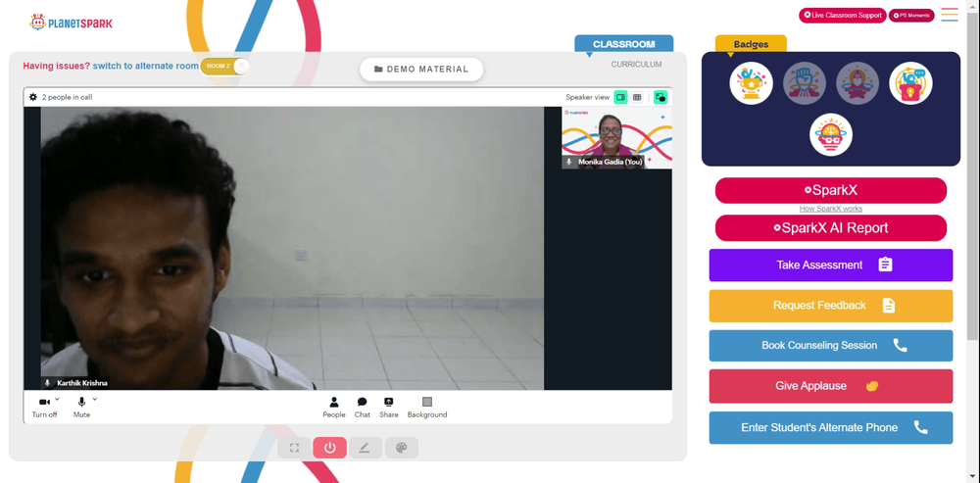Viewport: 980px width, 483px height.
Task: Toggle the Room 2 switch
Action: coord(224,66)
